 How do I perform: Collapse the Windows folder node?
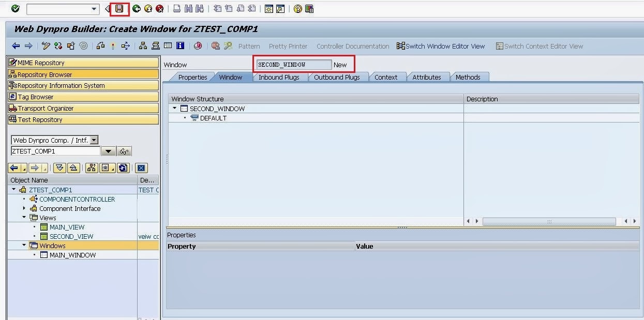24,246
